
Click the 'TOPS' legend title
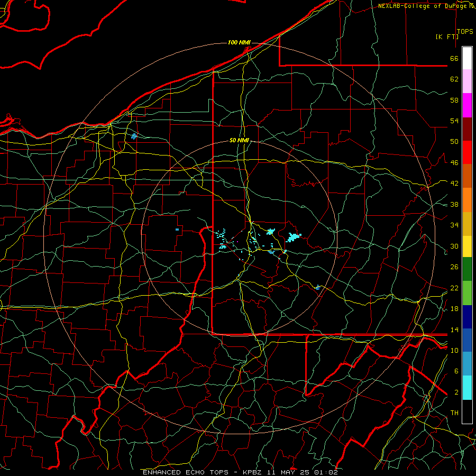[x=465, y=32]
